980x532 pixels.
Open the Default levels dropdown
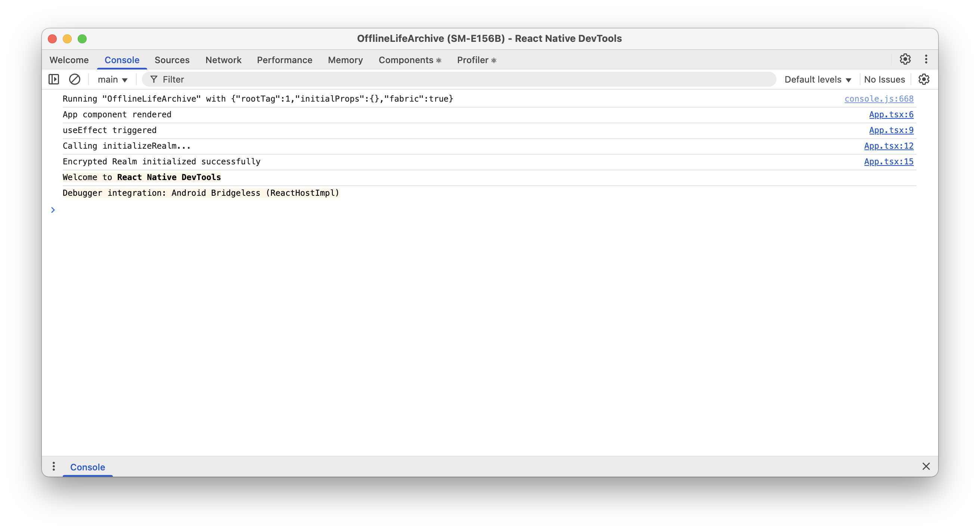(x=818, y=80)
